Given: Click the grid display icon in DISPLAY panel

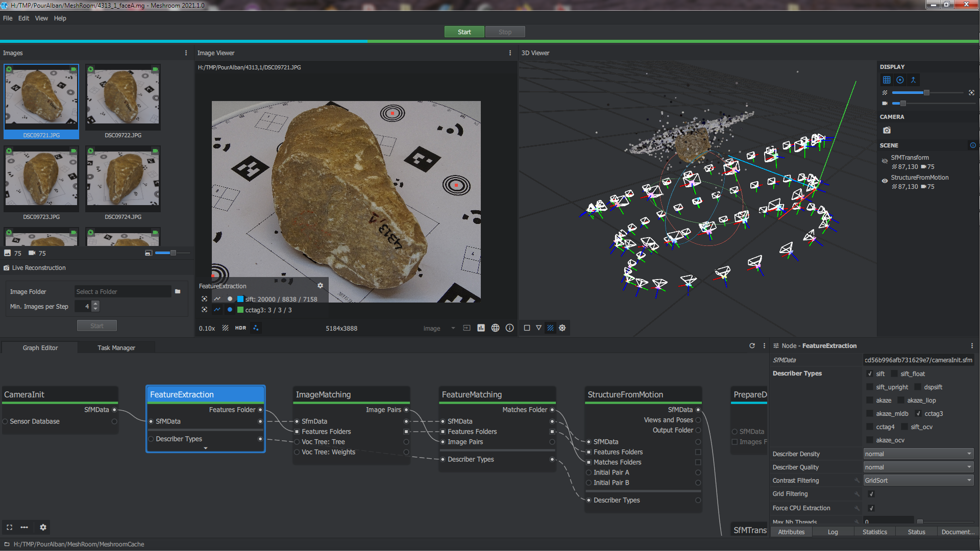Looking at the screenshot, I should pyautogui.click(x=887, y=80).
